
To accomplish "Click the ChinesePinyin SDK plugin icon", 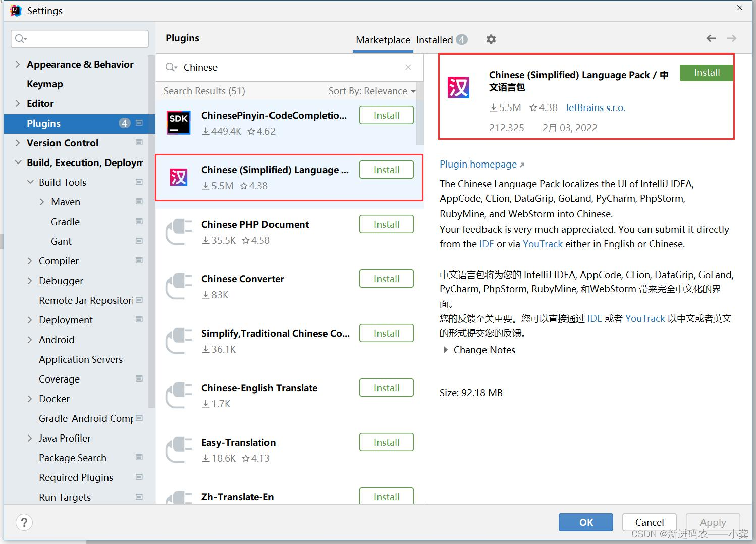I will (178, 123).
